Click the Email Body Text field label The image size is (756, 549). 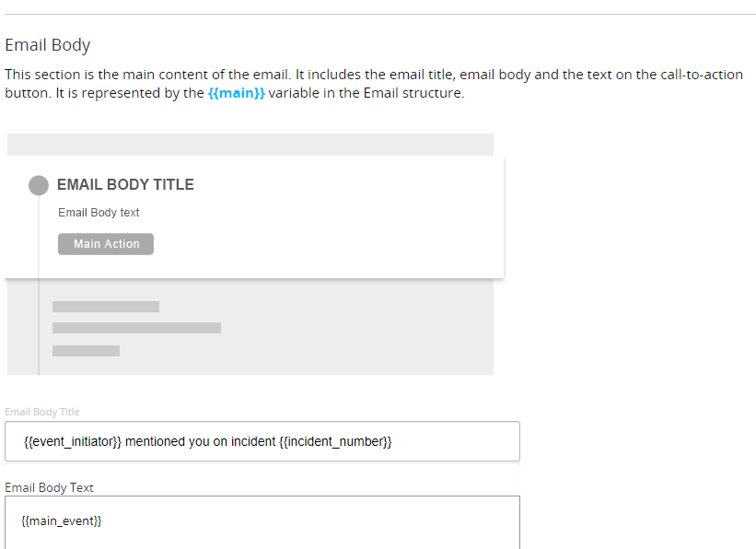[x=49, y=487]
